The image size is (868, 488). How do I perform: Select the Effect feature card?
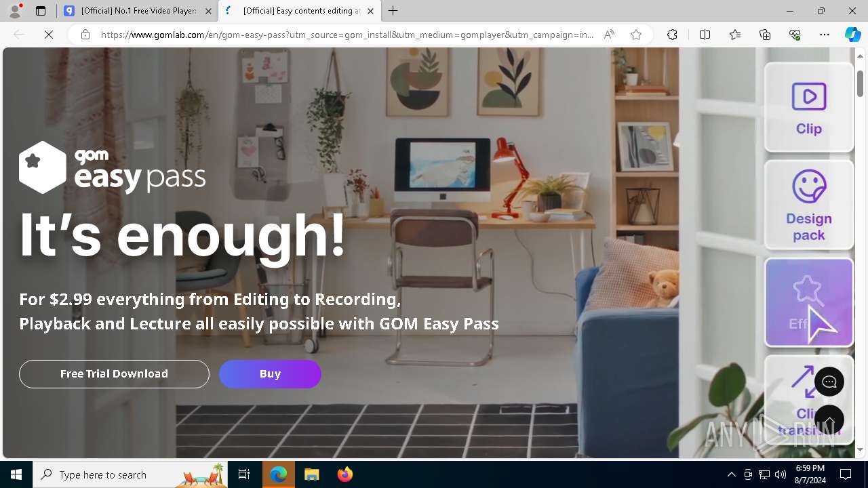809,302
